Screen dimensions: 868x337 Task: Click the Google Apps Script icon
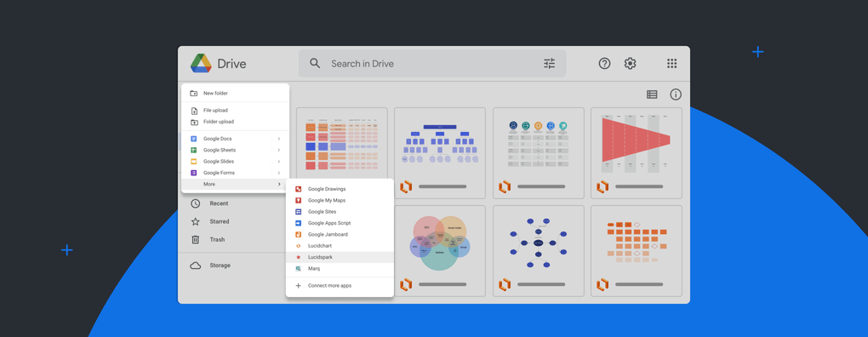(299, 223)
